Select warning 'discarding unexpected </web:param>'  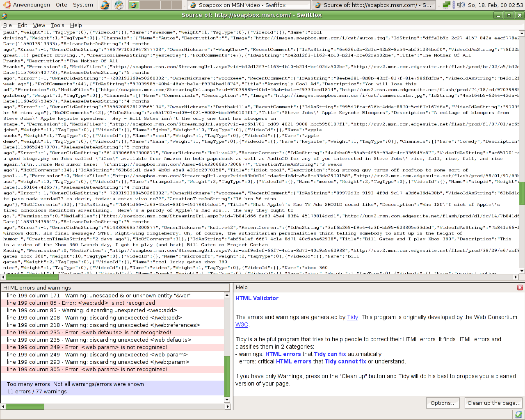pyautogui.click(x=112, y=362)
